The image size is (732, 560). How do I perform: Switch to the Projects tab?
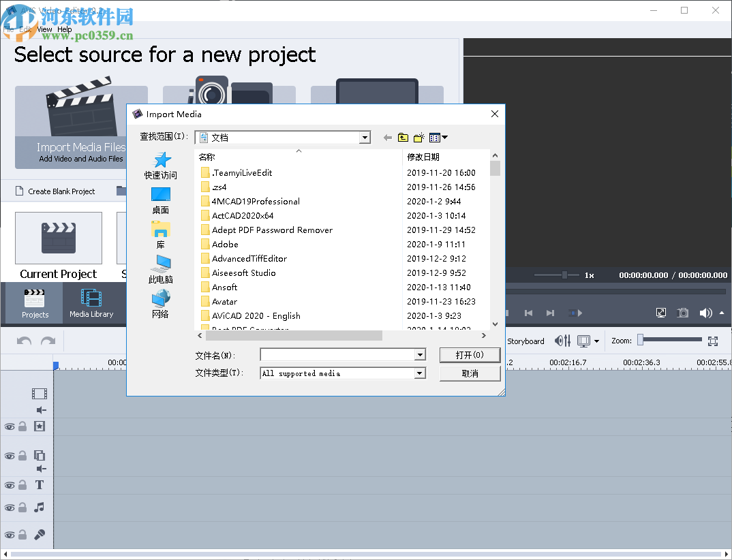[x=35, y=303]
